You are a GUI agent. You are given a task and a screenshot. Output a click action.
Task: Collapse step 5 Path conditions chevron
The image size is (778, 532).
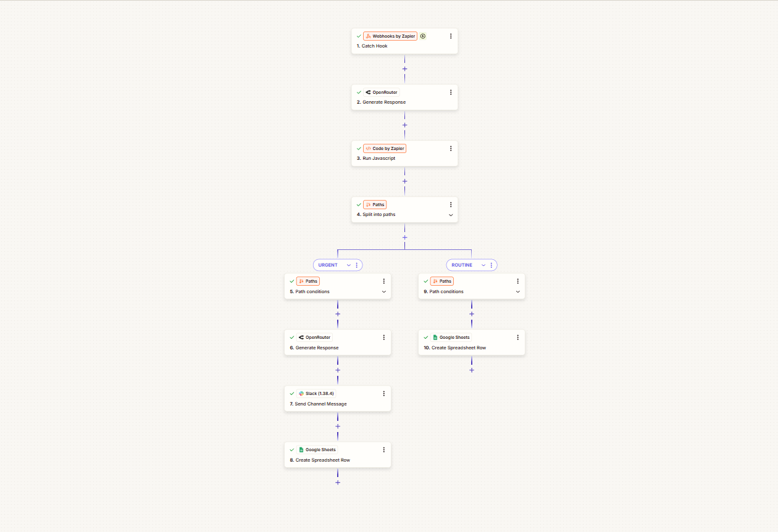383,291
